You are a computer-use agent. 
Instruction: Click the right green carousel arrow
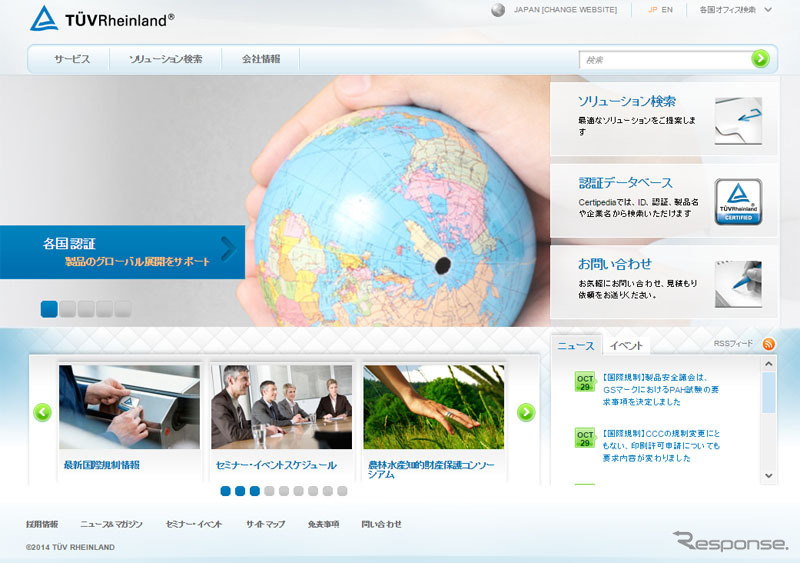[526, 412]
